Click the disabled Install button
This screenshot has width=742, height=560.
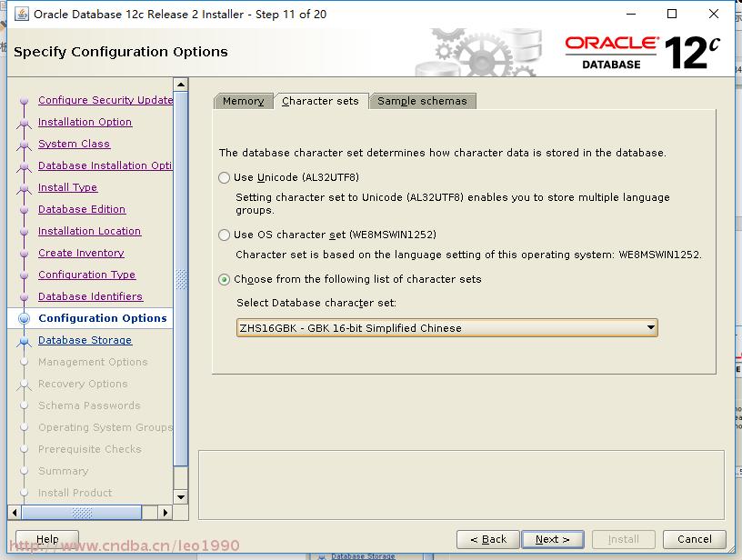[623, 539]
